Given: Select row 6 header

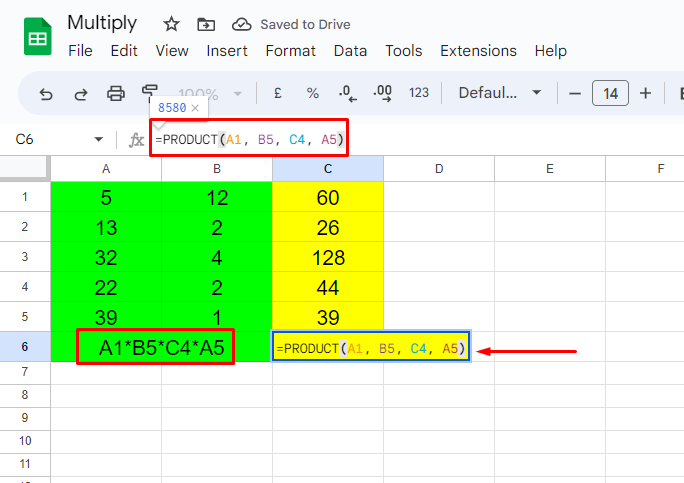Looking at the screenshot, I should click(x=25, y=346).
